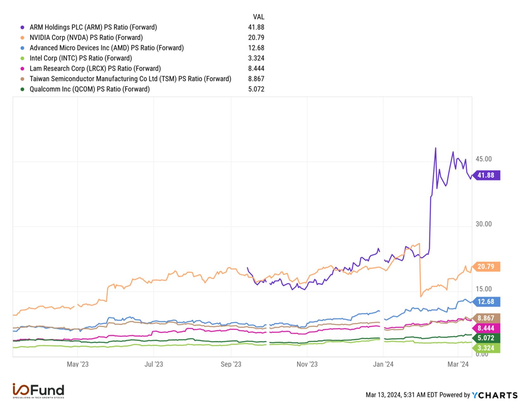Click the YCharts logo
Image resolution: width=532 pixels, height=414 pixels.
coord(495,395)
